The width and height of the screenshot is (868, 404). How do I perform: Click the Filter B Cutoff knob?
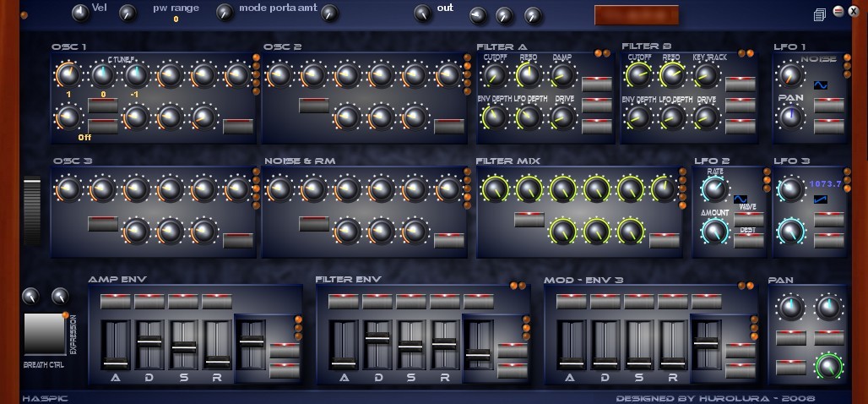pos(638,75)
